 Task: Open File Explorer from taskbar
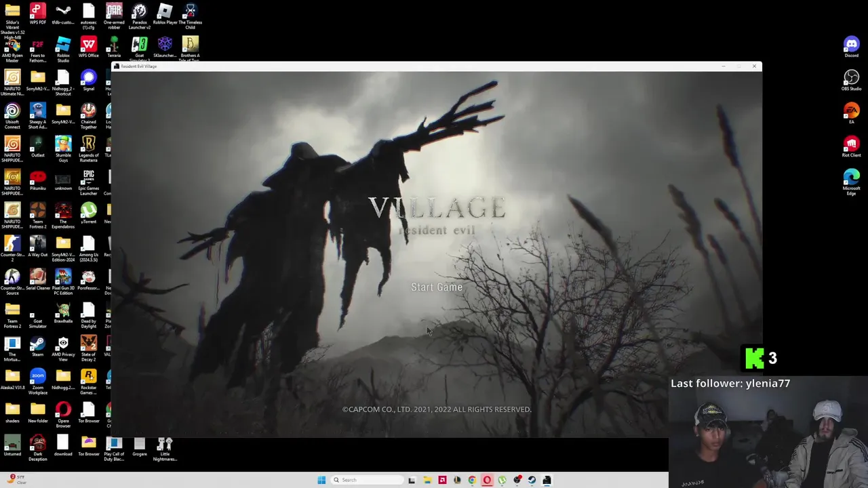427,480
